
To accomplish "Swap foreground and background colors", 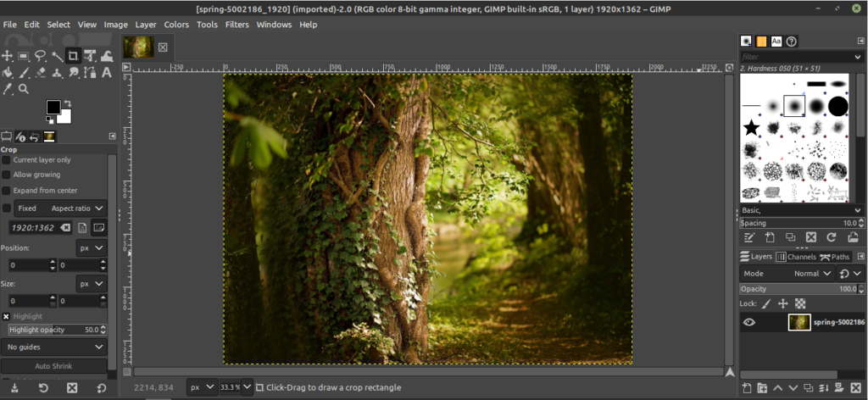I will pos(68,103).
